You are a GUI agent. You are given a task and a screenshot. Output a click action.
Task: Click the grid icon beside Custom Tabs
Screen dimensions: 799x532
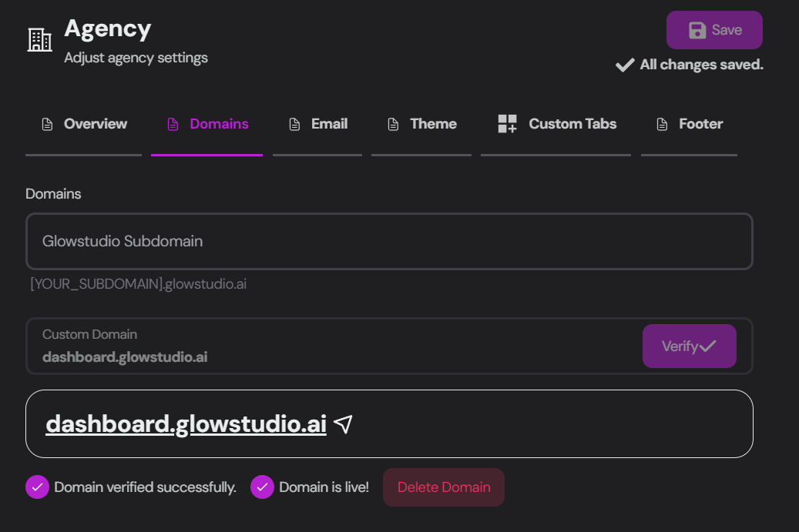click(x=507, y=123)
